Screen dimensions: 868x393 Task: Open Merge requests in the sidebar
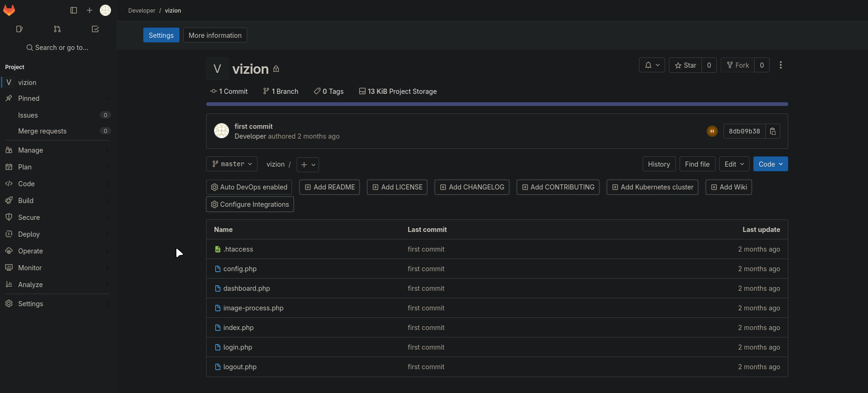(x=42, y=131)
